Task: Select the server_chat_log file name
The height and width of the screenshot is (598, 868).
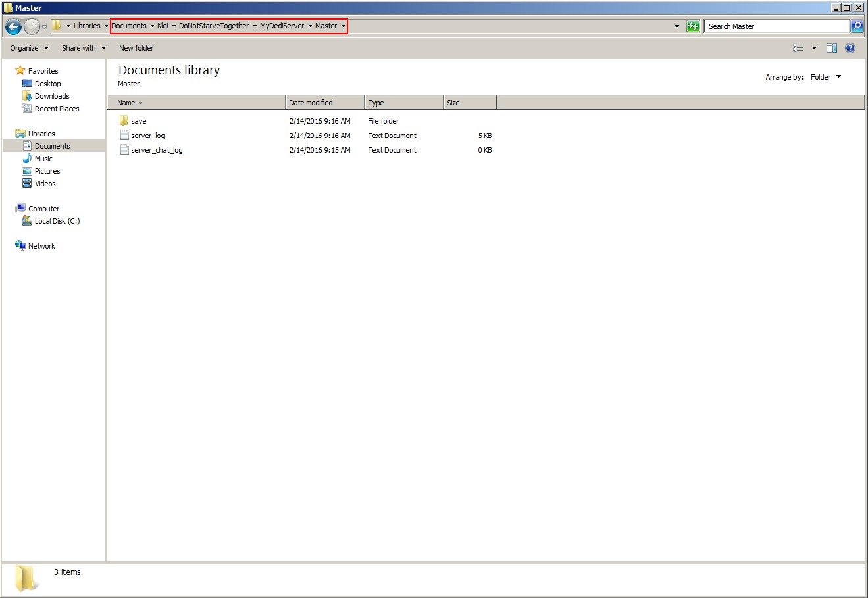Action: (157, 150)
